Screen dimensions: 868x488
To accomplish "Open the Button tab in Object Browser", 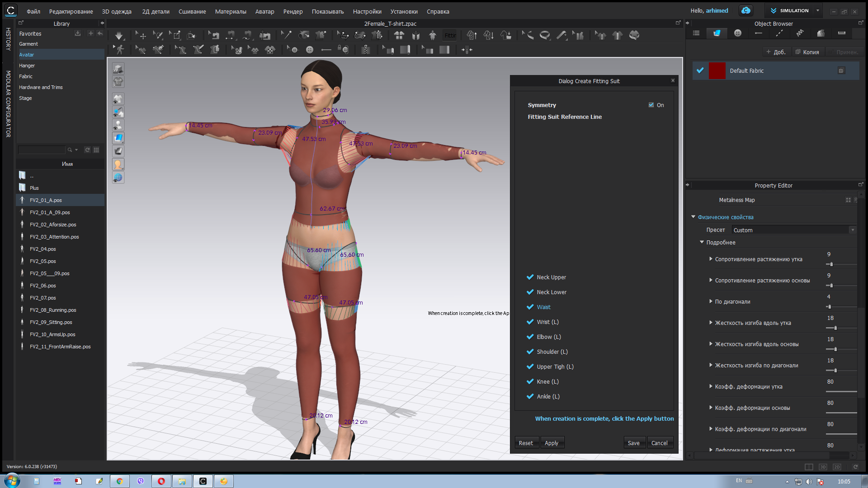I will click(738, 33).
